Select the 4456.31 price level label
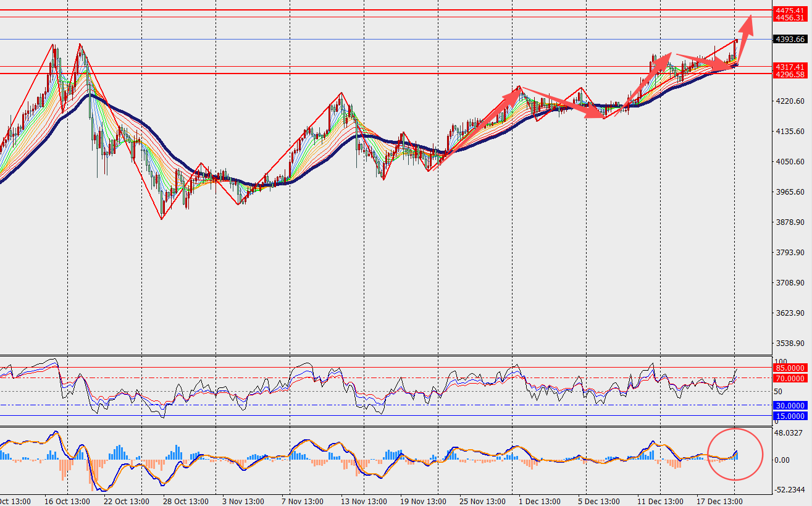This screenshot has height=506, width=812. tap(790, 18)
